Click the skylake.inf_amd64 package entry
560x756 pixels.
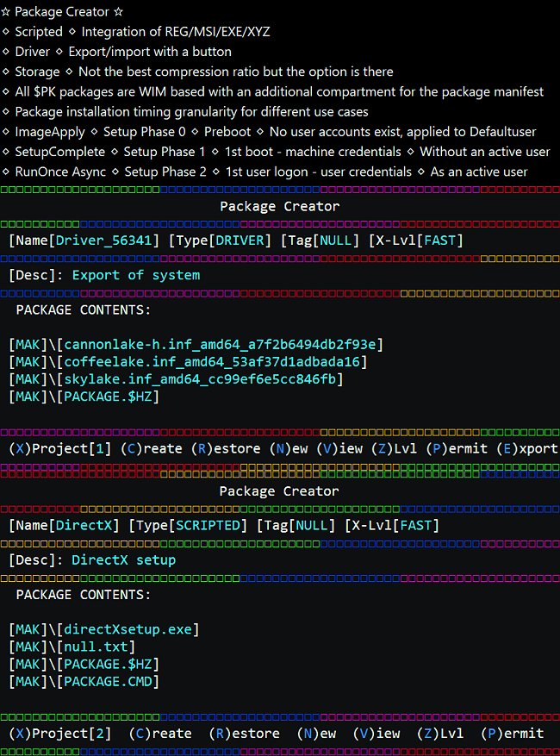(x=204, y=378)
